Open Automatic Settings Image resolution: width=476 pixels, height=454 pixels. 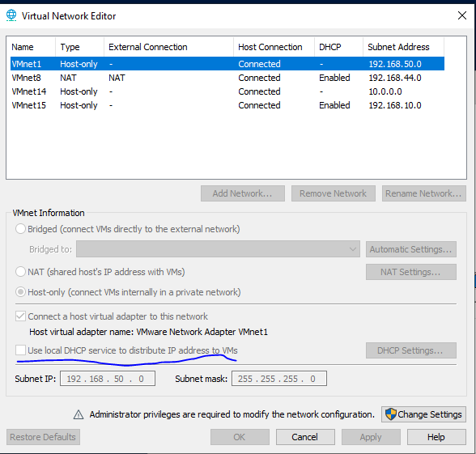tap(411, 249)
